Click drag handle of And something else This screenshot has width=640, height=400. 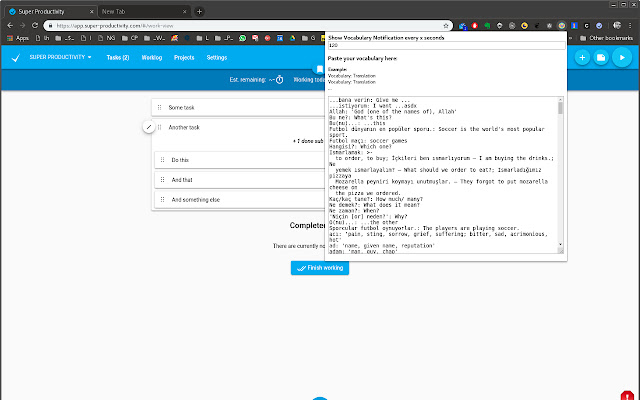point(162,200)
